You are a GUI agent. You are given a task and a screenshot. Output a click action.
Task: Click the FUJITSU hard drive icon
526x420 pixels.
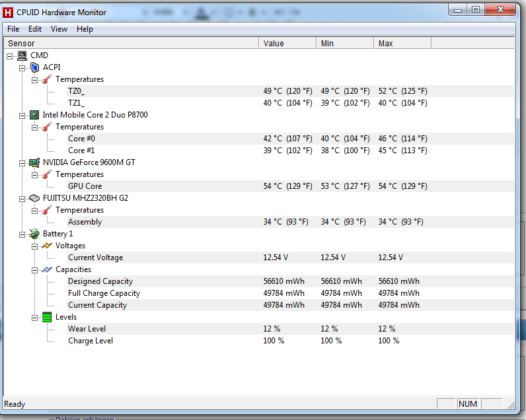[34, 198]
